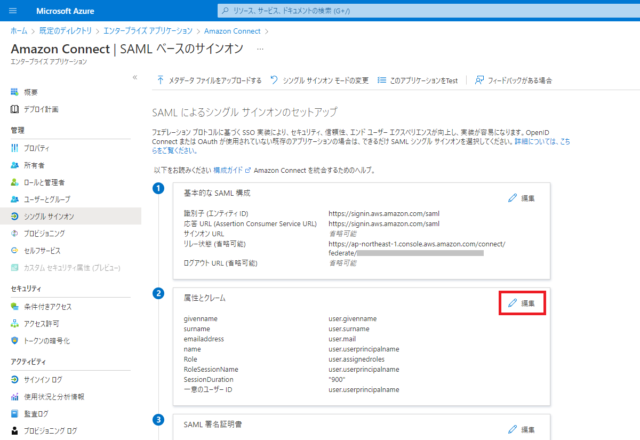Click the 条件付きアクセス icon
Screen dimensions: 640x440
(15, 307)
